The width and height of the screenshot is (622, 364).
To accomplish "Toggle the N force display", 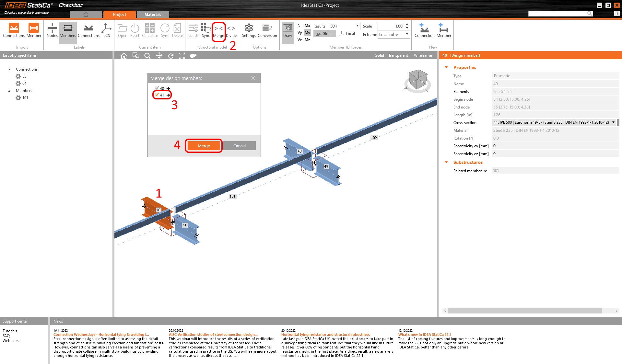I will pos(299,26).
